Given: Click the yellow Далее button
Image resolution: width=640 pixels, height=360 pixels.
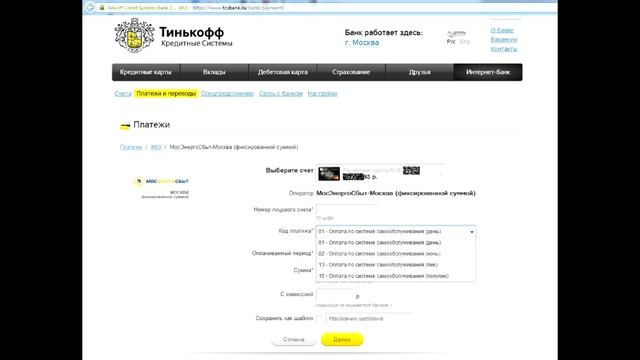Looking at the screenshot, I should click(342, 340).
